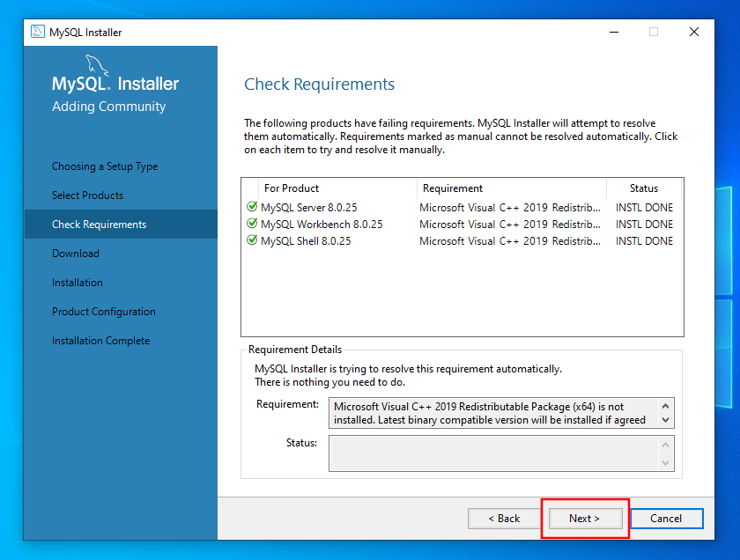The width and height of the screenshot is (740, 560).
Task: Open the Installation step
Action: pyautogui.click(x=78, y=283)
